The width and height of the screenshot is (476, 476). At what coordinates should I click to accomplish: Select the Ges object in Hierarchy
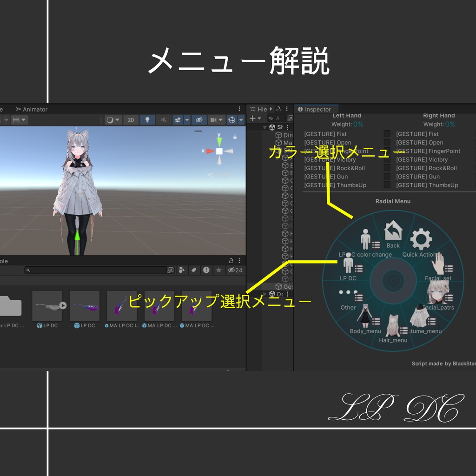284,286
